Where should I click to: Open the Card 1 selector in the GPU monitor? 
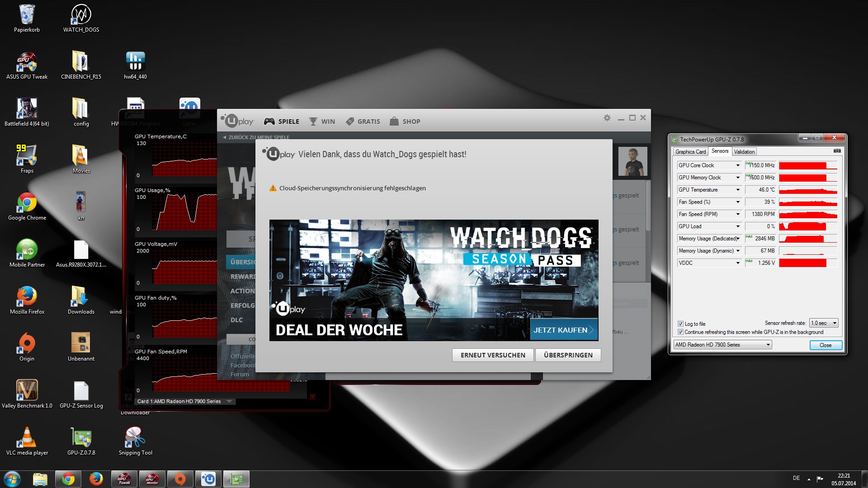point(229,401)
